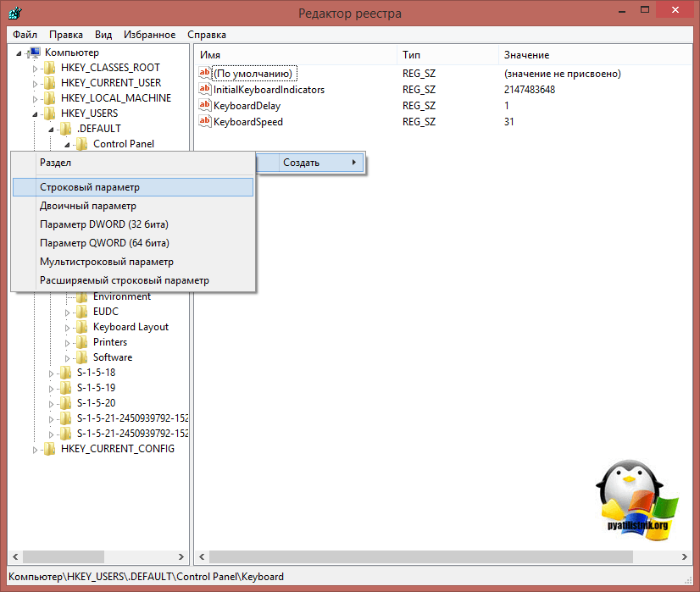Viewport: 700px width, 592px height.
Task: Expand the Keyboard Layout tree node
Action: pos(68,327)
